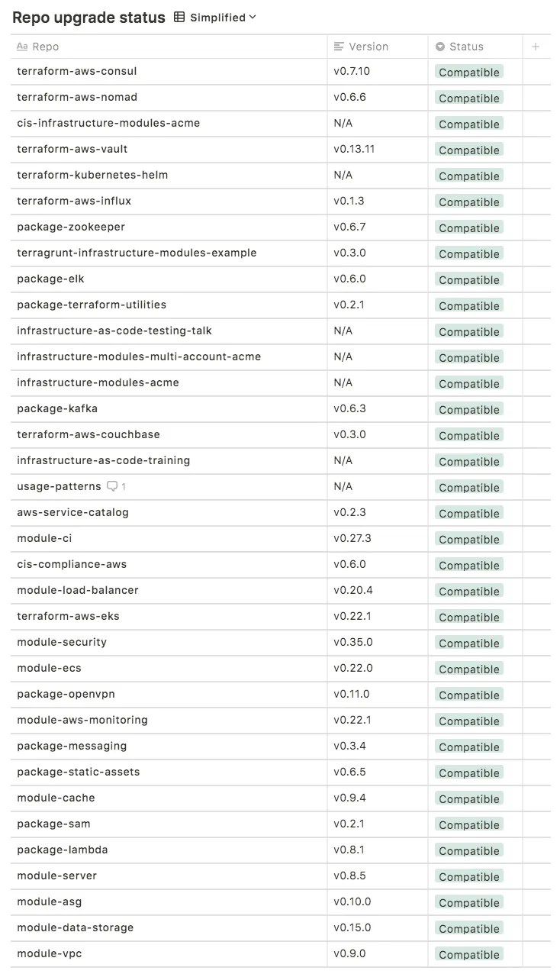Click Compatible tag for package-kafka
Image resolution: width=560 pixels, height=974 pixels.
pos(469,410)
